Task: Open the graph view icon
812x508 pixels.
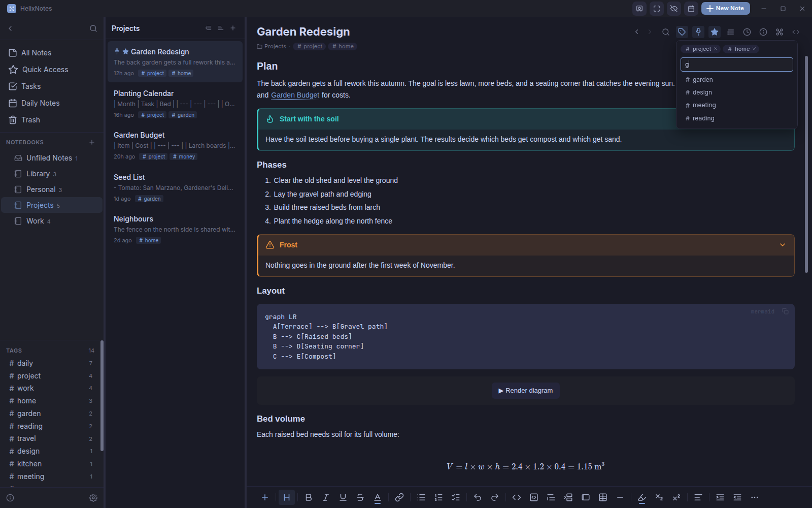Action: (780, 32)
